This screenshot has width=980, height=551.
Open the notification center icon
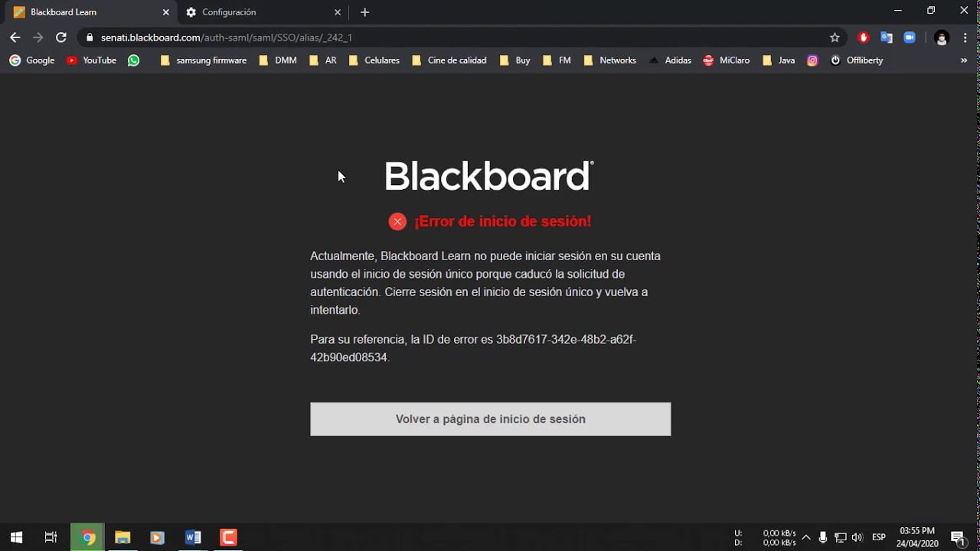pyautogui.click(x=958, y=537)
